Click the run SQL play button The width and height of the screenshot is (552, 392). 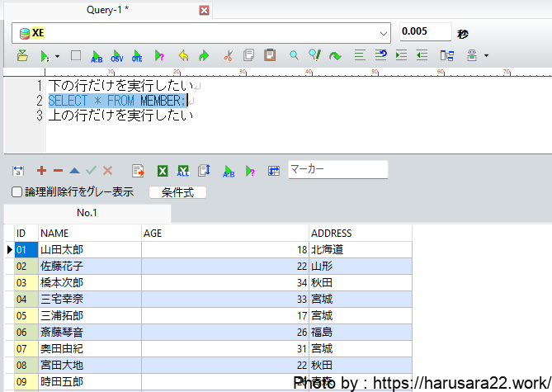(x=45, y=56)
